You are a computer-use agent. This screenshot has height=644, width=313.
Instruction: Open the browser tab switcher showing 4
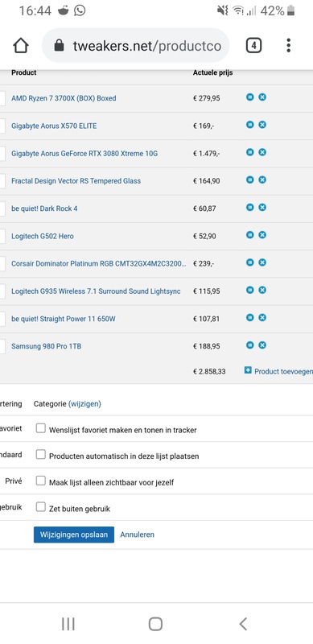(x=253, y=45)
